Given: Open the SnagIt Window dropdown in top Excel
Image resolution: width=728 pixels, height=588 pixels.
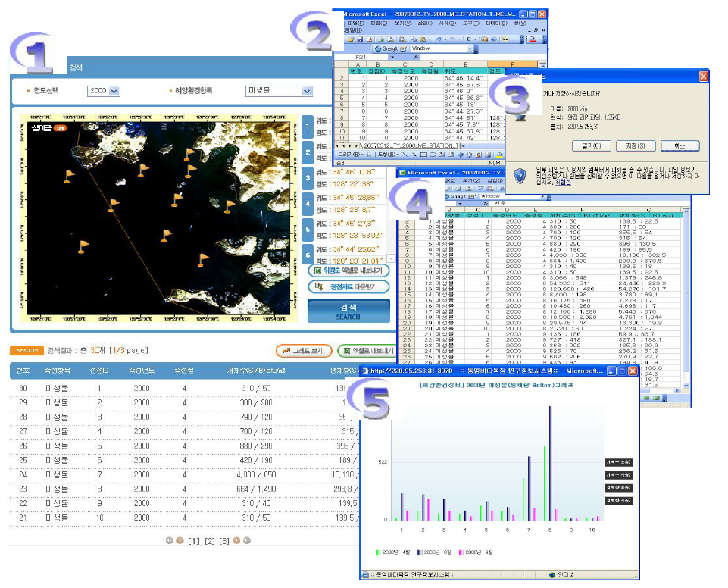Looking at the screenshot, I should tap(470, 48).
